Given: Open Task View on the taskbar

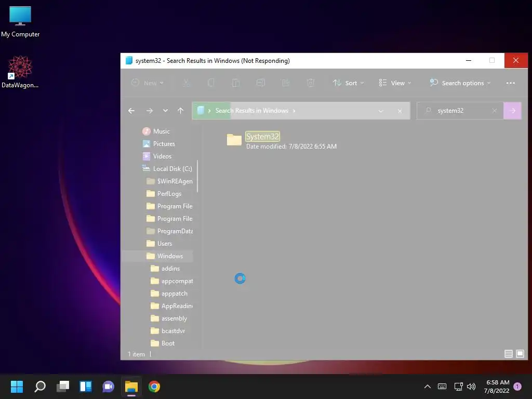Looking at the screenshot, I should pyautogui.click(x=63, y=387).
